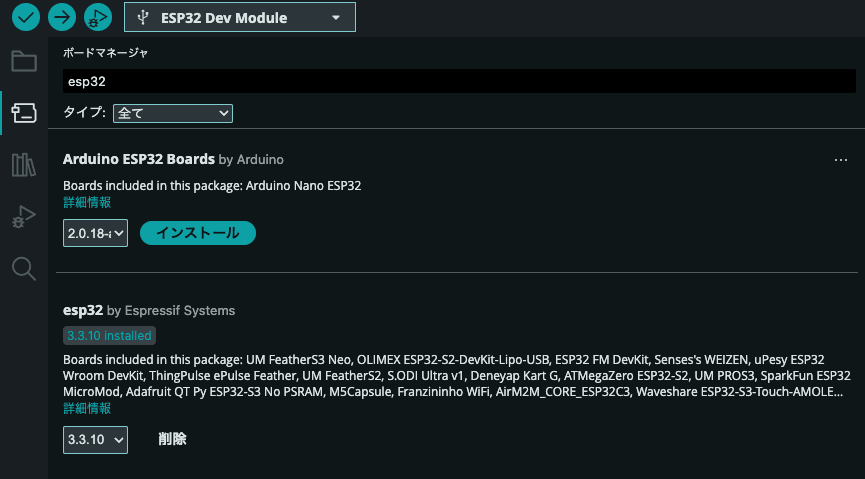The height and width of the screenshot is (479, 865).
Task: Open the 3.3.10 version dropdown
Action: 95,440
